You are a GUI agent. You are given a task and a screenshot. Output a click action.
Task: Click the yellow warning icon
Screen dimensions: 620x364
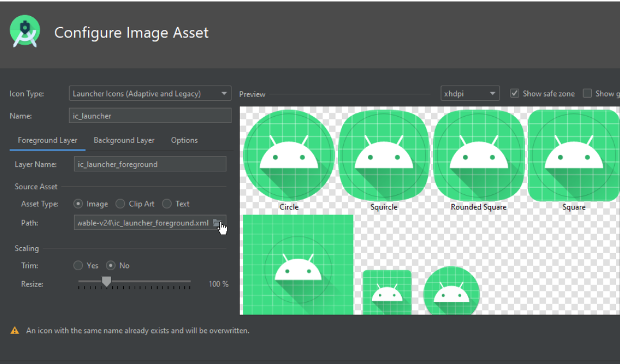(14, 331)
